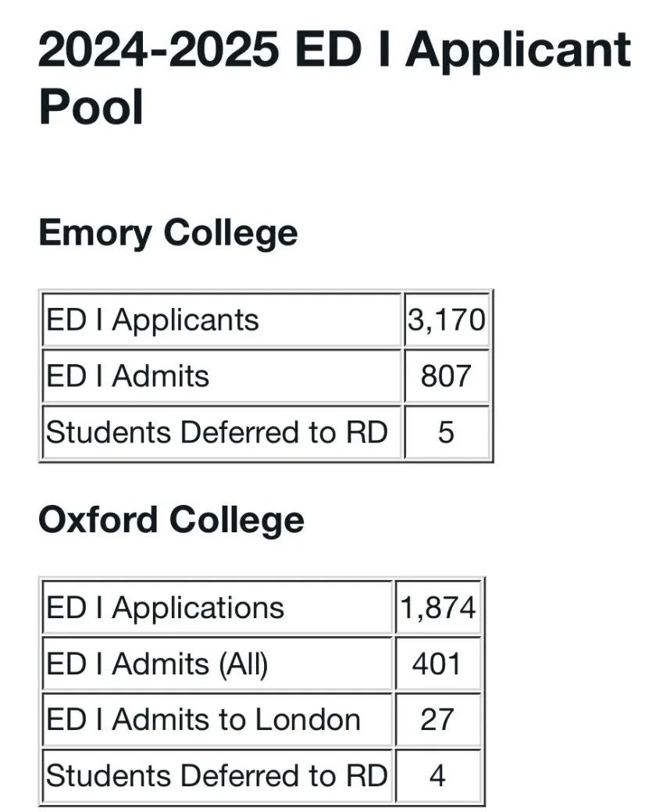The width and height of the screenshot is (649, 812).
Task: Click the 3,170 applicants value
Action: 446,320
